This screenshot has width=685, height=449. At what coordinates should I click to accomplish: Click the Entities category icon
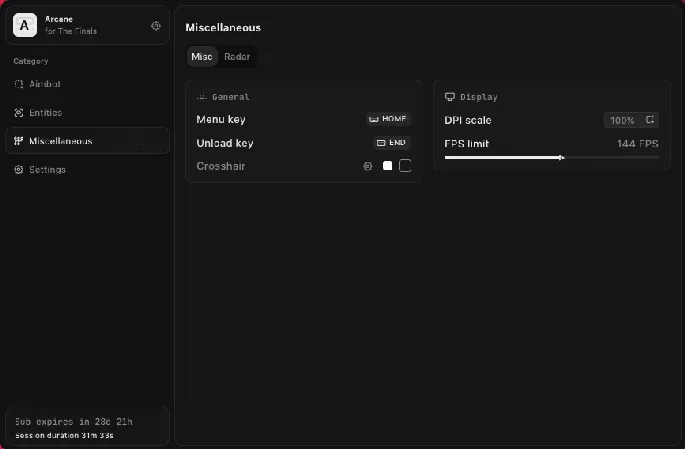pyautogui.click(x=19, y=113)
